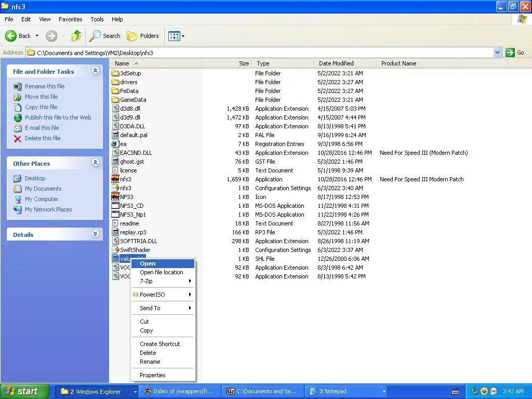Open the Back history dropdown arrow

[x=37, y=36]
